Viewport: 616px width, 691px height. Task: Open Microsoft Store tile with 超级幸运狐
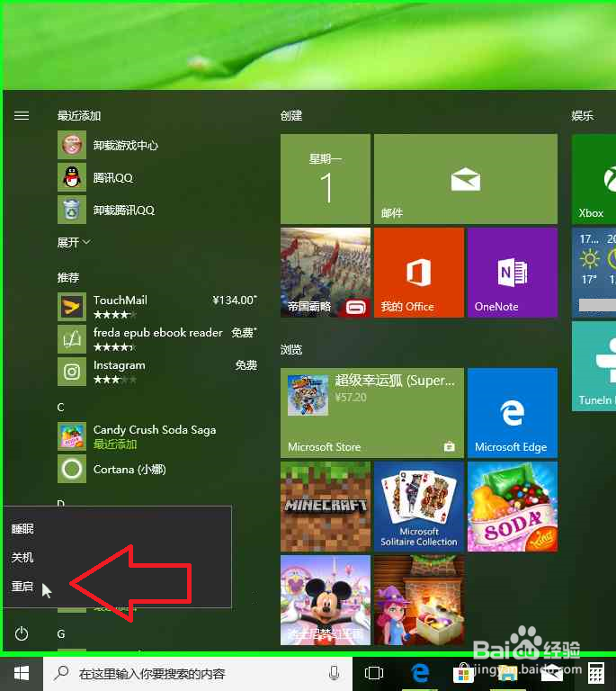click(x=372, y=413)
